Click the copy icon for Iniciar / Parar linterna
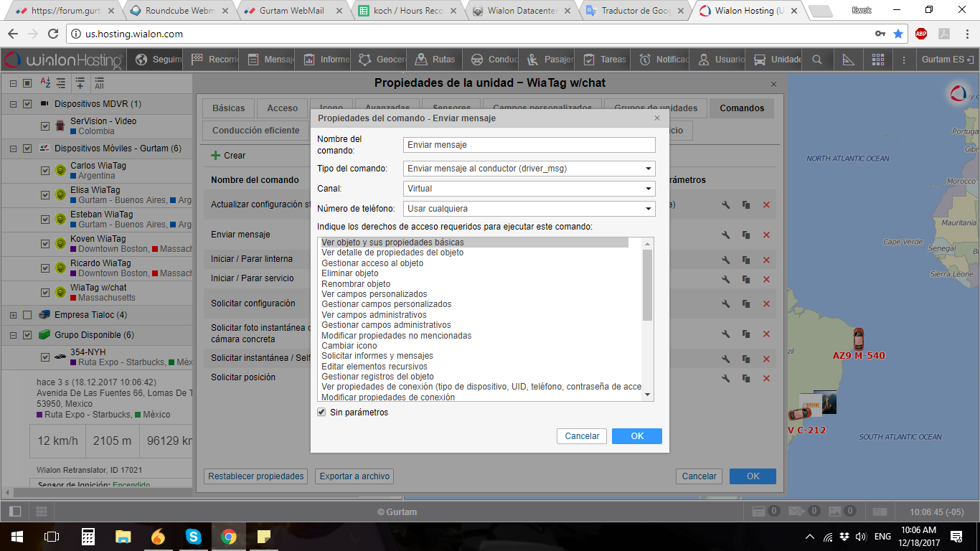Image resolution: width=980 pixels, height=551 pixels. click(746, 260)
